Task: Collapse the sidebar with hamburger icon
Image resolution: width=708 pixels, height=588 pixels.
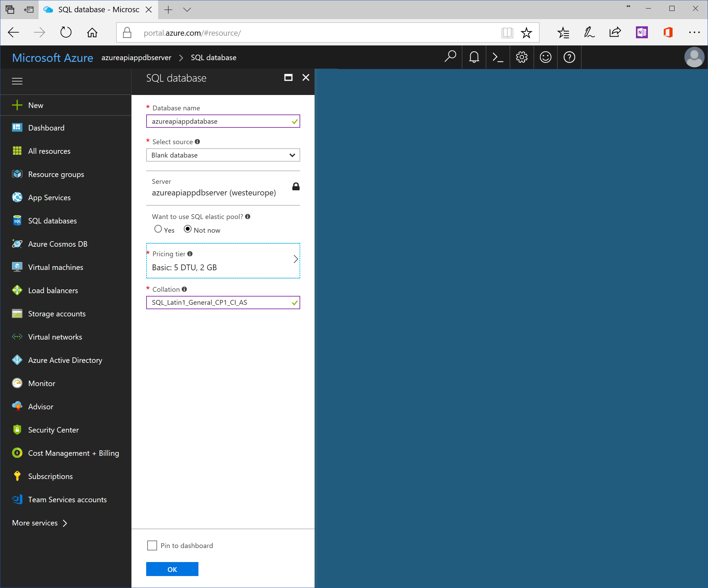Action: click(17, 81)
